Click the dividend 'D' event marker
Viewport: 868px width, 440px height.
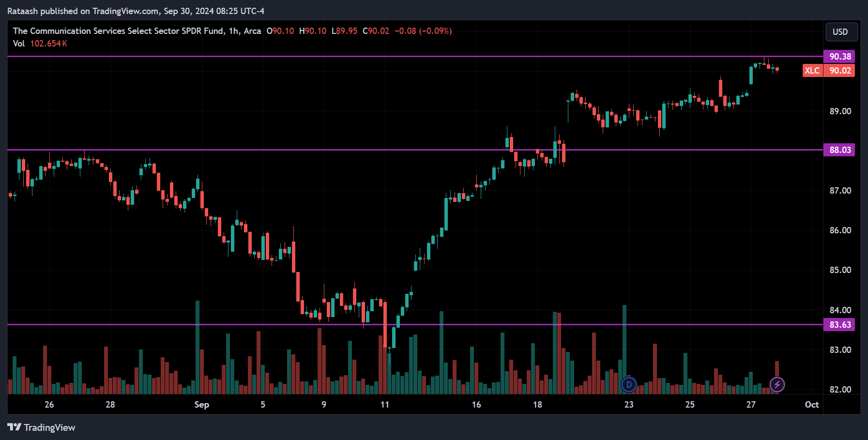[629, 385]
